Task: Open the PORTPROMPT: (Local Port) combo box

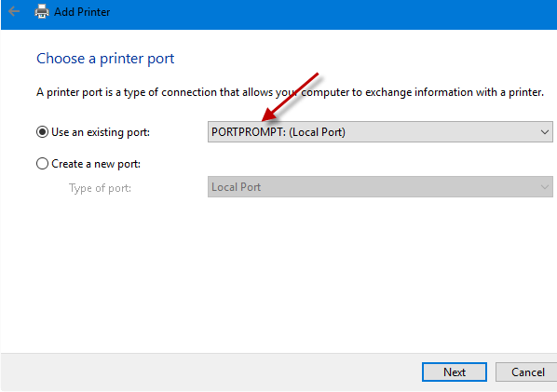Action: pos(380,132)
